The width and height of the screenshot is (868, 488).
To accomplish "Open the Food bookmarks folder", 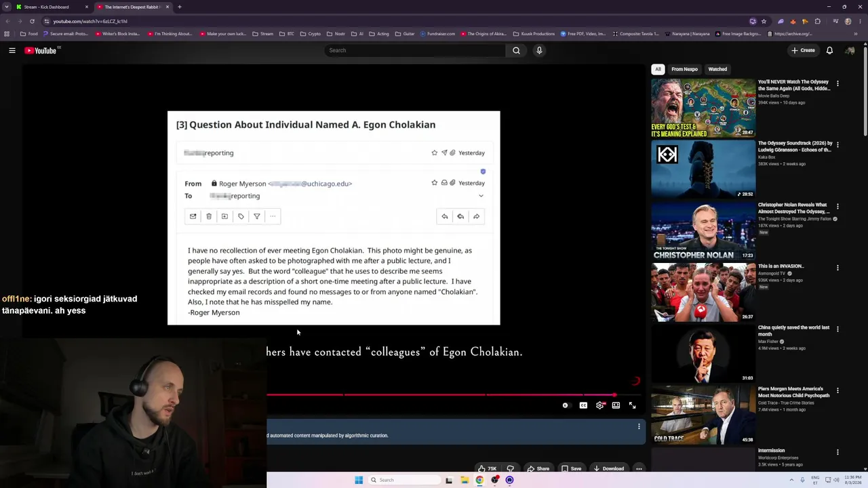I will (29, 34).
